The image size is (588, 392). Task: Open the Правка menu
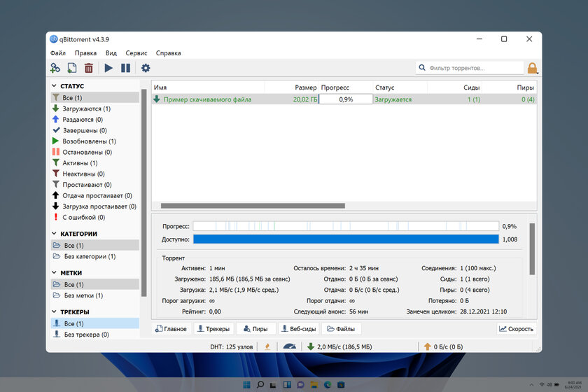click(85, 53)
